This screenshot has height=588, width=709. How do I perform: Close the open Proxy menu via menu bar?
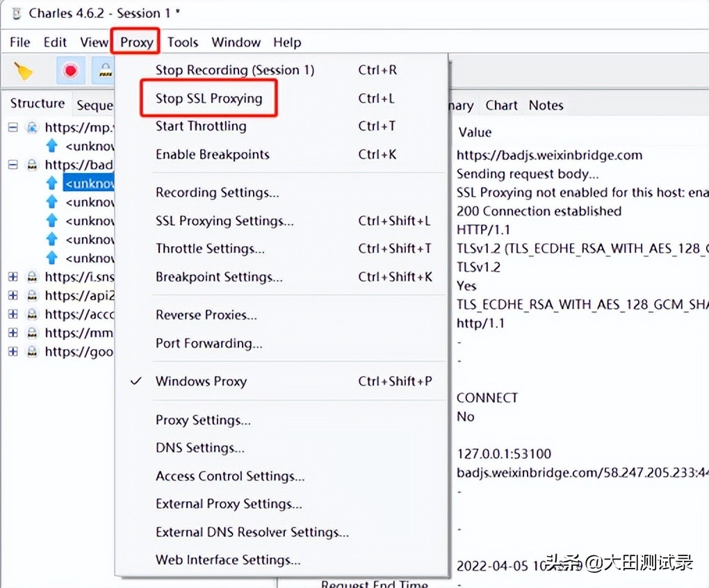coord(136,42)
